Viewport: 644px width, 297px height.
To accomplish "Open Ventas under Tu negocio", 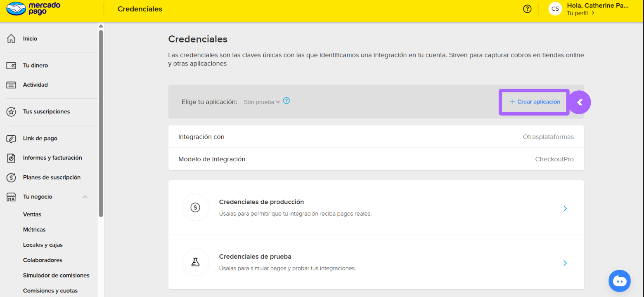I will coord(32,214).
